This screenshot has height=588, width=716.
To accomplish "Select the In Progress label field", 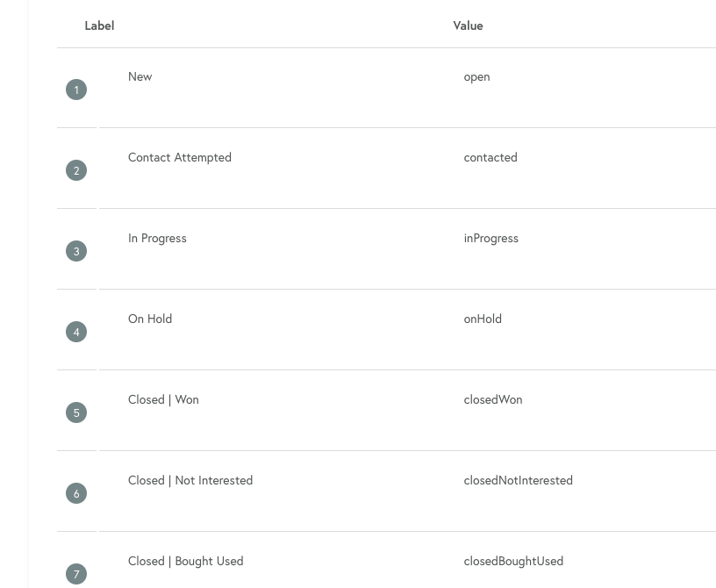I will (157, 238).
